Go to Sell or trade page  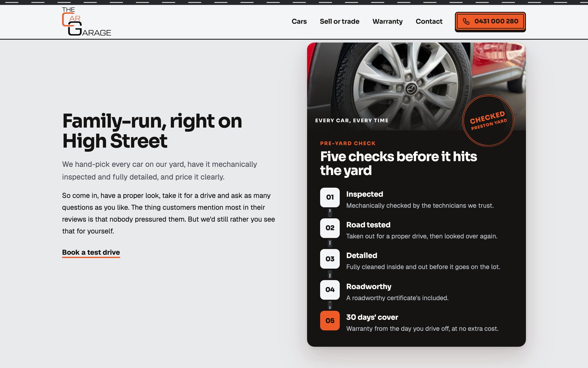click(x=340, y=21)
